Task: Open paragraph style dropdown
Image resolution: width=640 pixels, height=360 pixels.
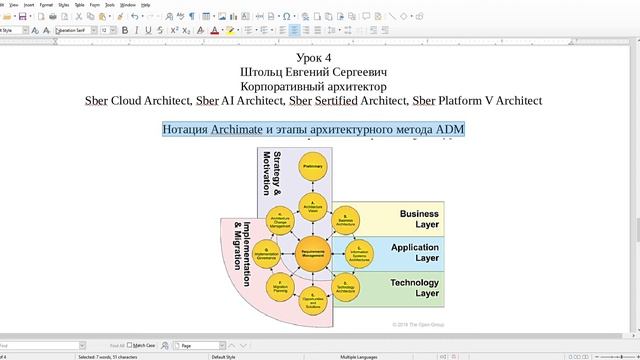Action: click(25, 30)
